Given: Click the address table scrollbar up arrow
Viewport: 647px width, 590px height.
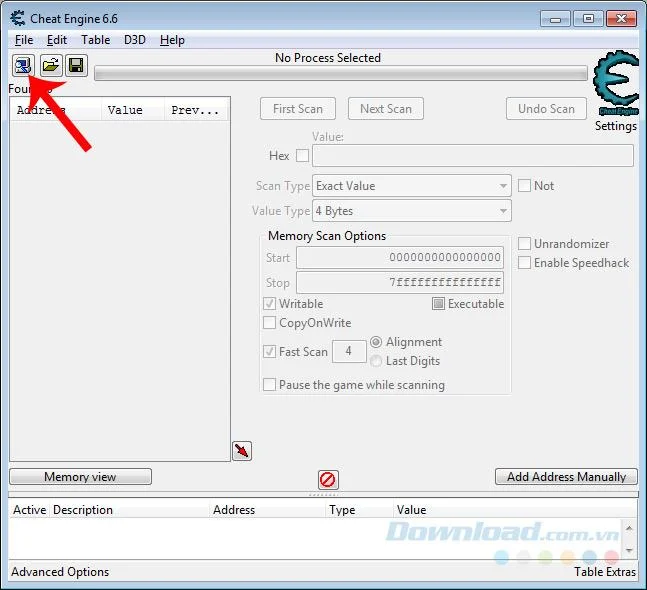Looking at the screenshot, I should tap(629, 528).
